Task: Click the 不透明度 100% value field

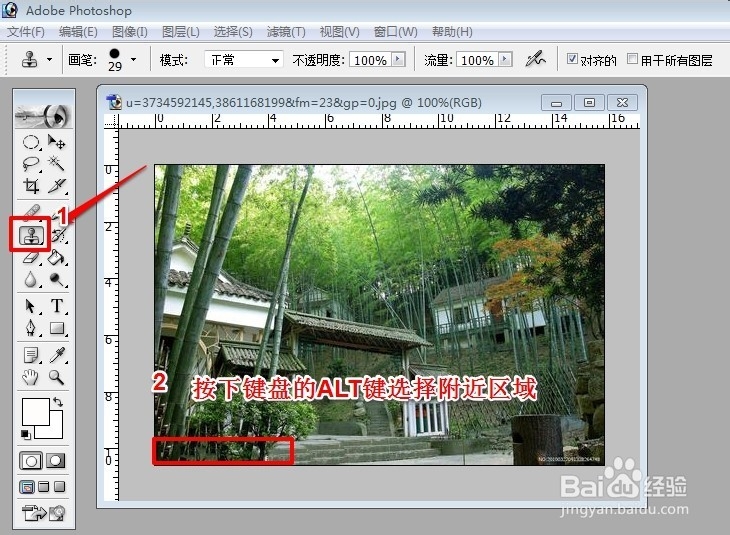Action: pyautogui.click(x=371, y=60)
